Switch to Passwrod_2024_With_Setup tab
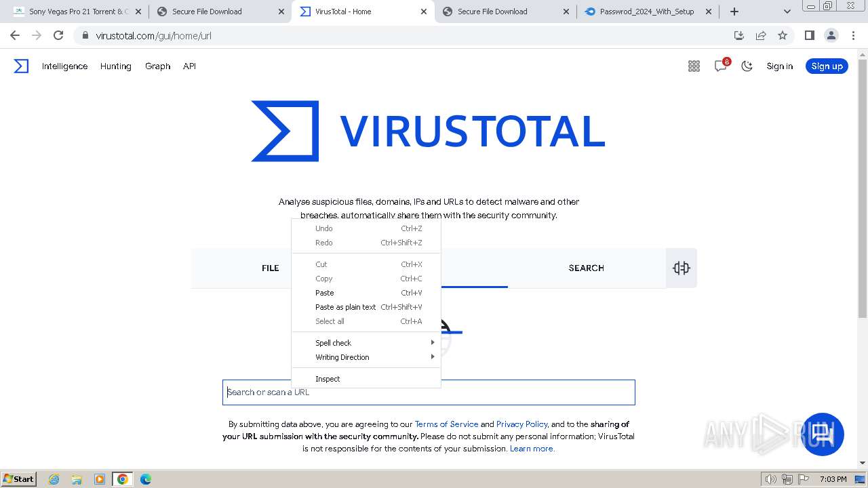Viewport: 868px width, 488px height. coord(647,12)
